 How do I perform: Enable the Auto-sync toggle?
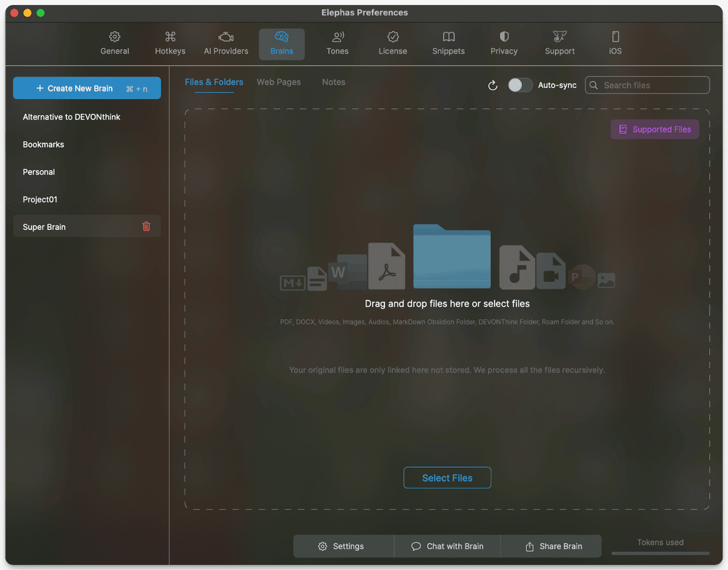click(520, 85)
